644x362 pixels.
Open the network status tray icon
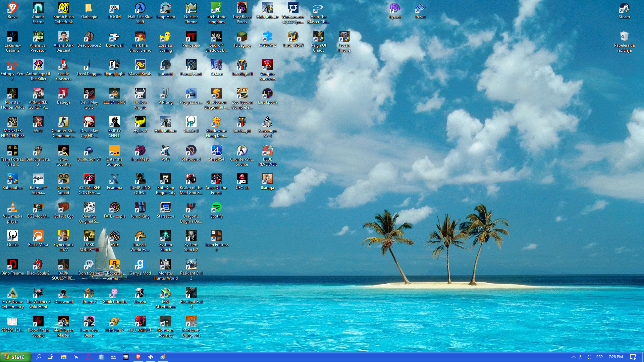tap(581, 357)
